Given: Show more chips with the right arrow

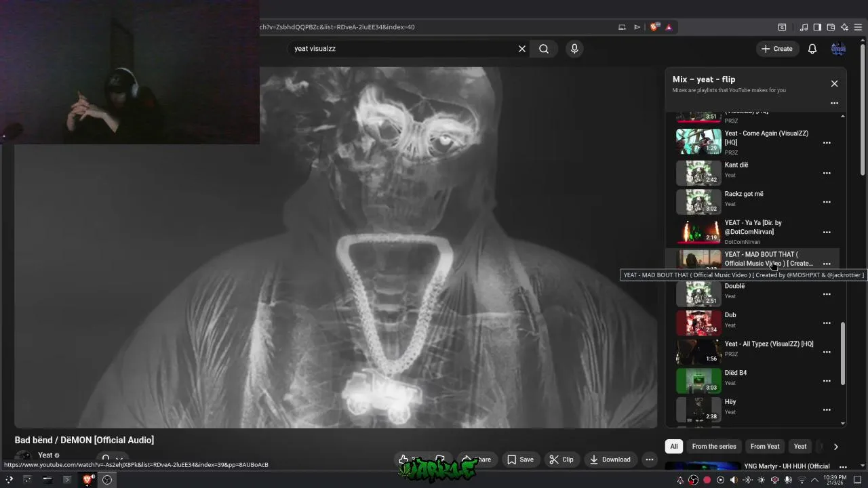Looking at the screenshot, I should (x=835, y=447).
